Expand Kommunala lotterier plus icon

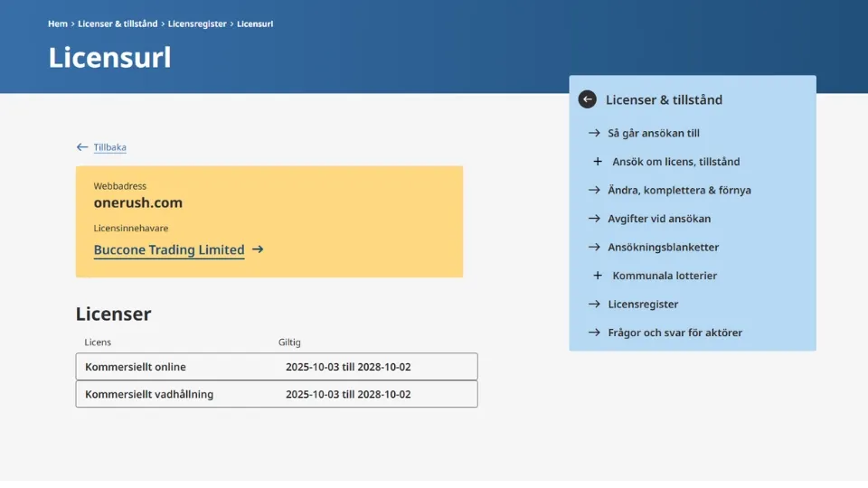598,276
